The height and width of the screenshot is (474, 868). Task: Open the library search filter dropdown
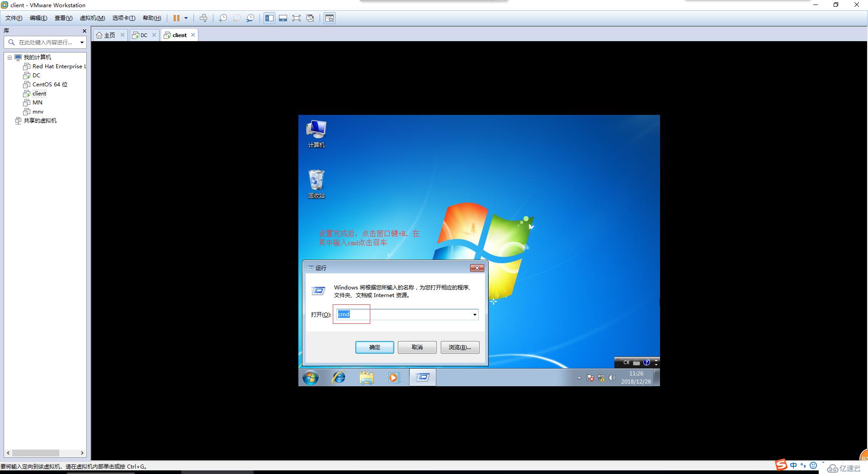point(82,43)
